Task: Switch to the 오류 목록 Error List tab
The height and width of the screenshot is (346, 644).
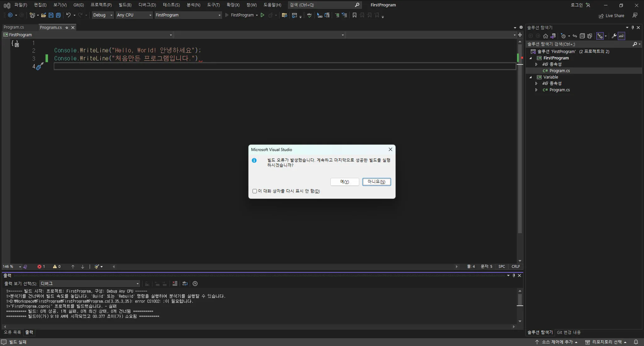Action: click(12, 332)
